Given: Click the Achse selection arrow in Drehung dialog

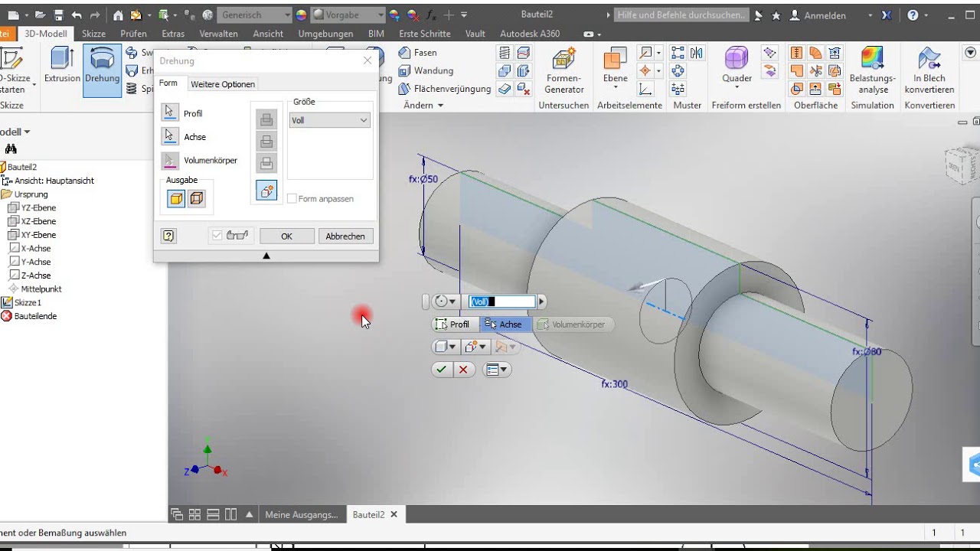Looking at the screenshot, I should (x=170, y=136).
